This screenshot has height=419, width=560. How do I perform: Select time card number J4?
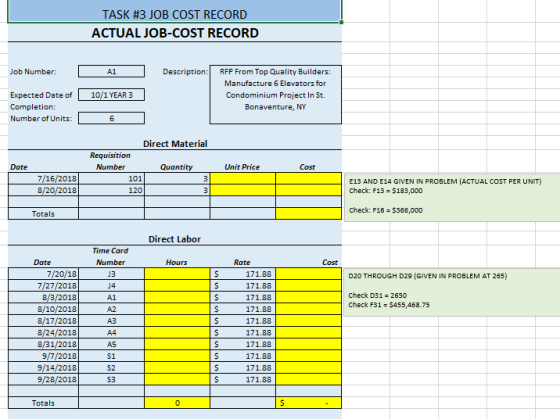pos(111,286)
